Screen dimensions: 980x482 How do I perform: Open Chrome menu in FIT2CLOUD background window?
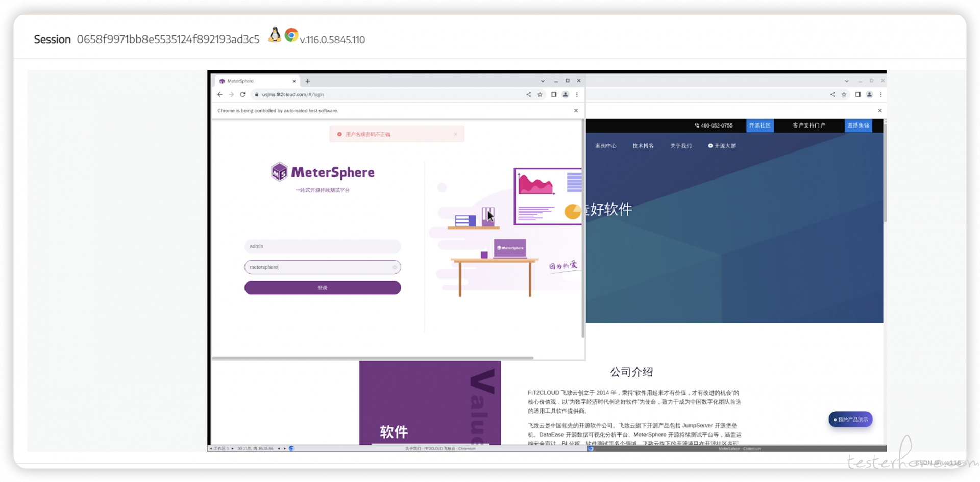881,94
